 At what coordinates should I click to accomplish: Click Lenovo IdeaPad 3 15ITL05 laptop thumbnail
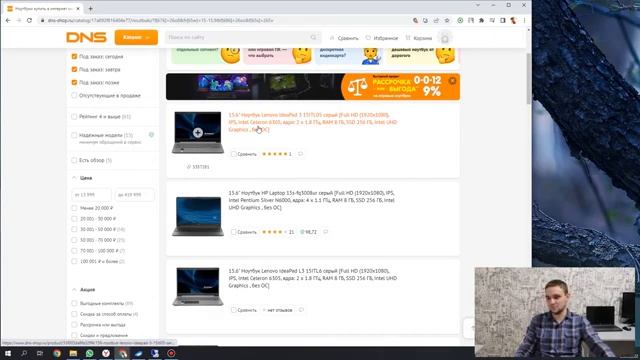[x=198, y=133]
